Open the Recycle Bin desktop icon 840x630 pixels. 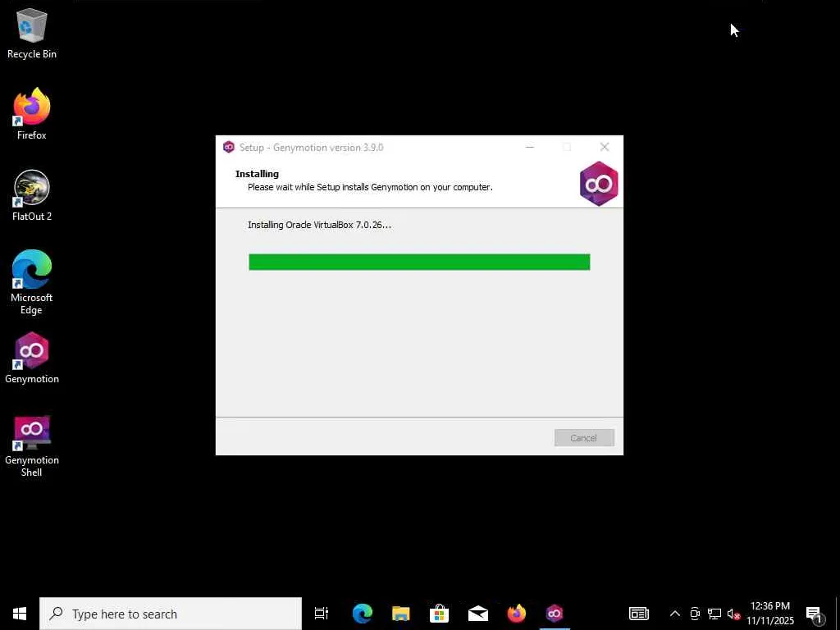pos(32,33)
